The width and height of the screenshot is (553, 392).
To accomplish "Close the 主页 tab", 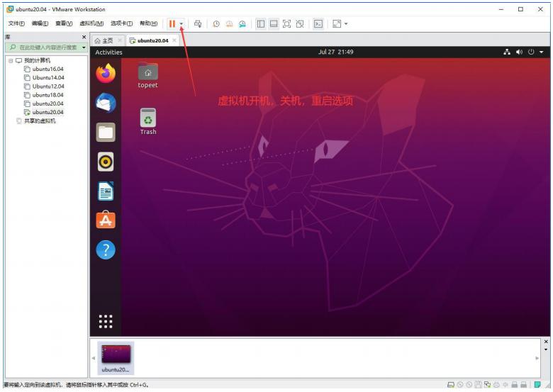I will coord(120,40).
